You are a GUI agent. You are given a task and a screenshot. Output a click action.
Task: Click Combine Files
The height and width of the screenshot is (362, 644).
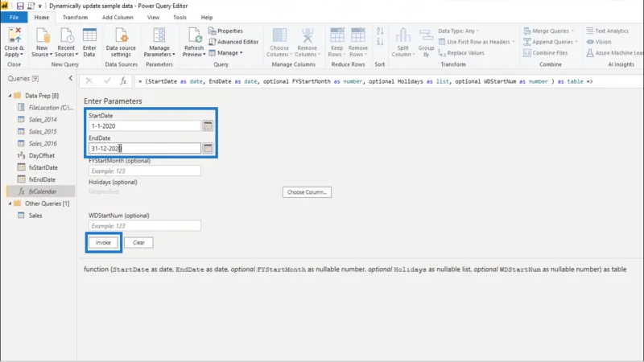546,53
